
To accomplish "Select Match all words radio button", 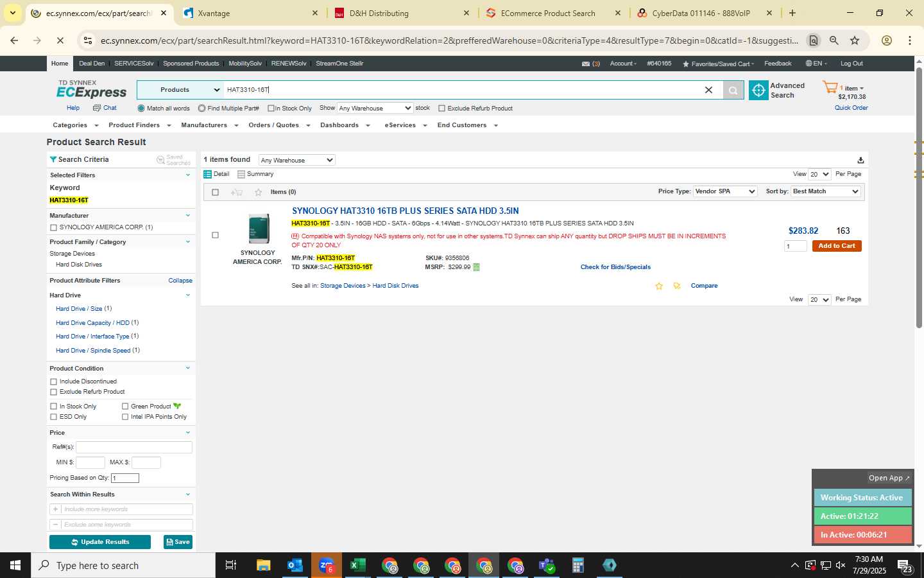I will 141,109.
